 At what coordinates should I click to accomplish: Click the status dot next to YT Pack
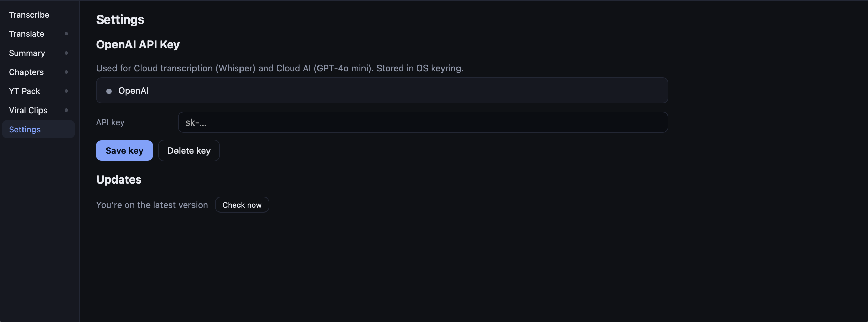point(66,91)
